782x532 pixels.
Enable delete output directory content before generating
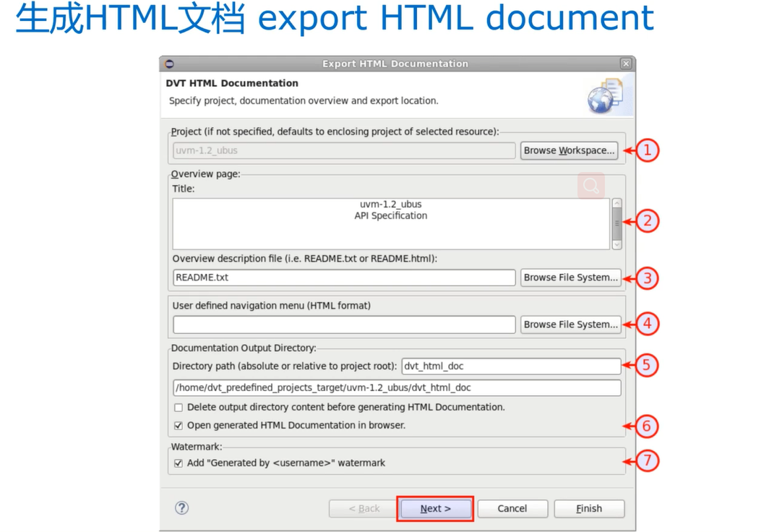click(178, 408)
